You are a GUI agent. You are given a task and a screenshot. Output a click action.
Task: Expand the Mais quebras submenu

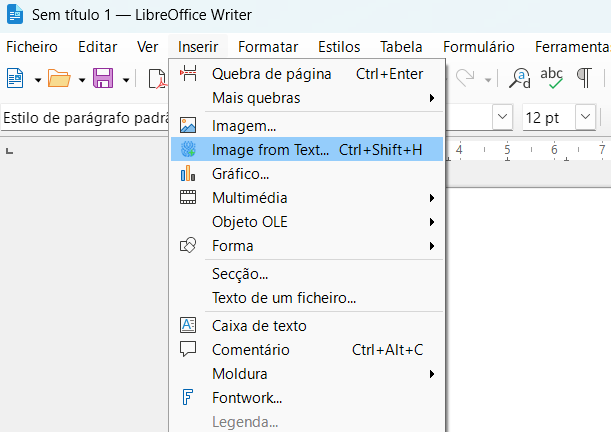click(x=256, y=97)
